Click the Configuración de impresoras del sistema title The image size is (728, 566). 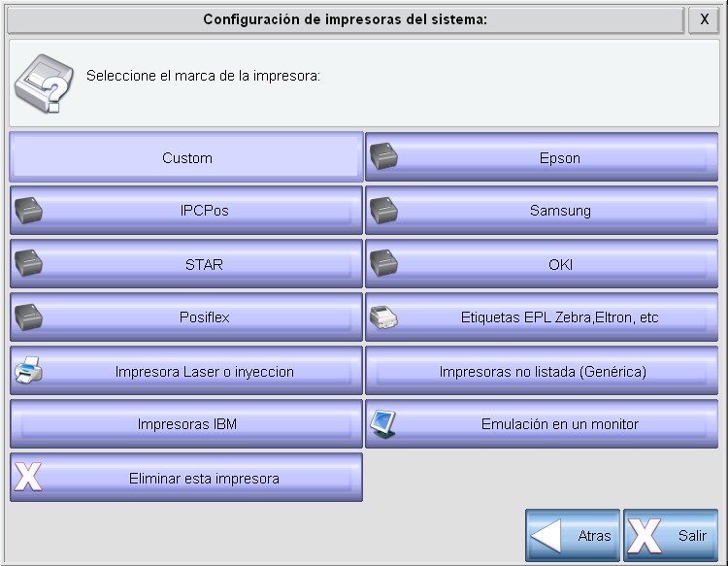pyautogui.click(x=346, y=19)
